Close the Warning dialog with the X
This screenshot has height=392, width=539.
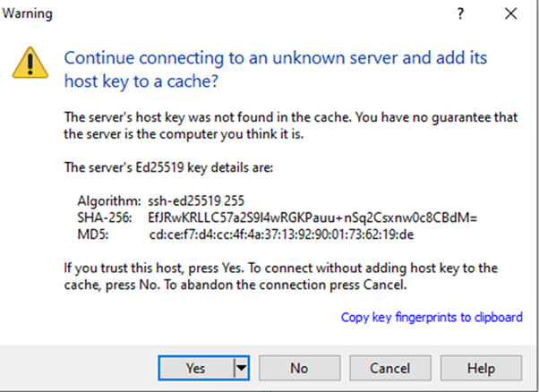tap(511, 13)
